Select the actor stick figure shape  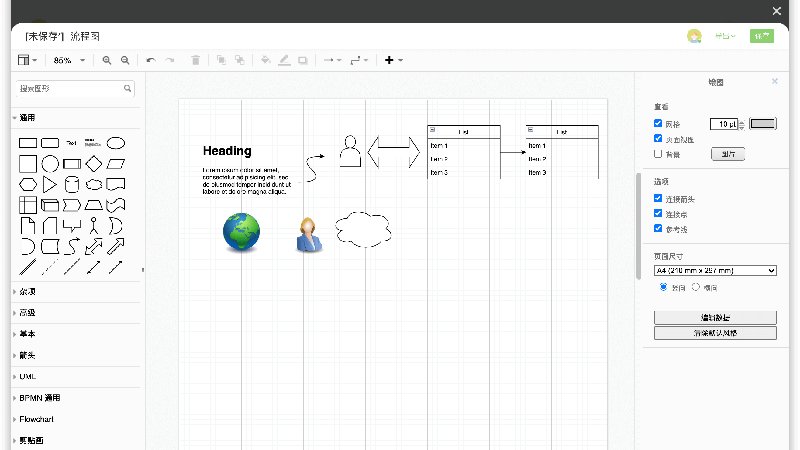tap(93, 226)
